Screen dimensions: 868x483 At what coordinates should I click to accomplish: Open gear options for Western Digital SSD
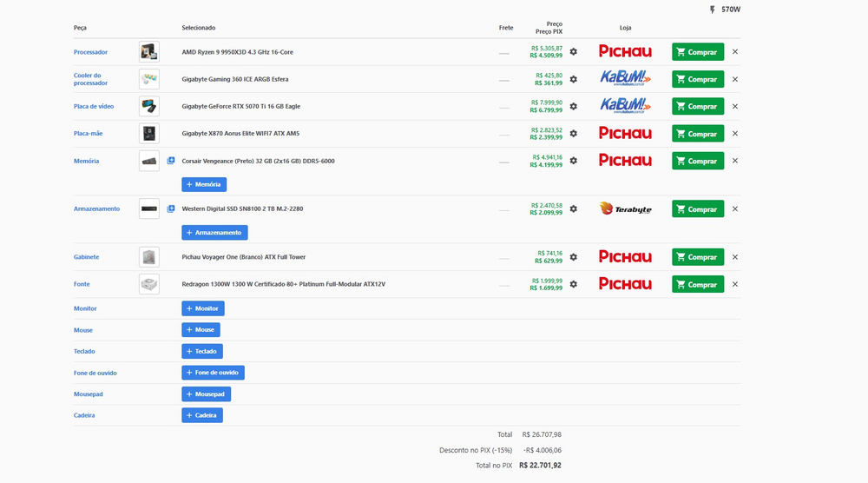click(x=574, y=208)
